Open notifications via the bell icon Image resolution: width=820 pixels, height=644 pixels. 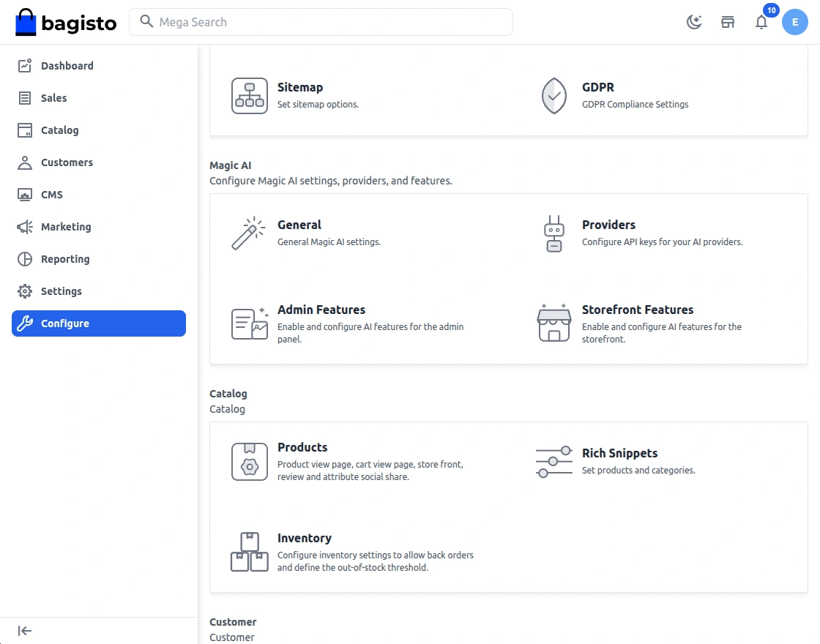coord(761,23)
